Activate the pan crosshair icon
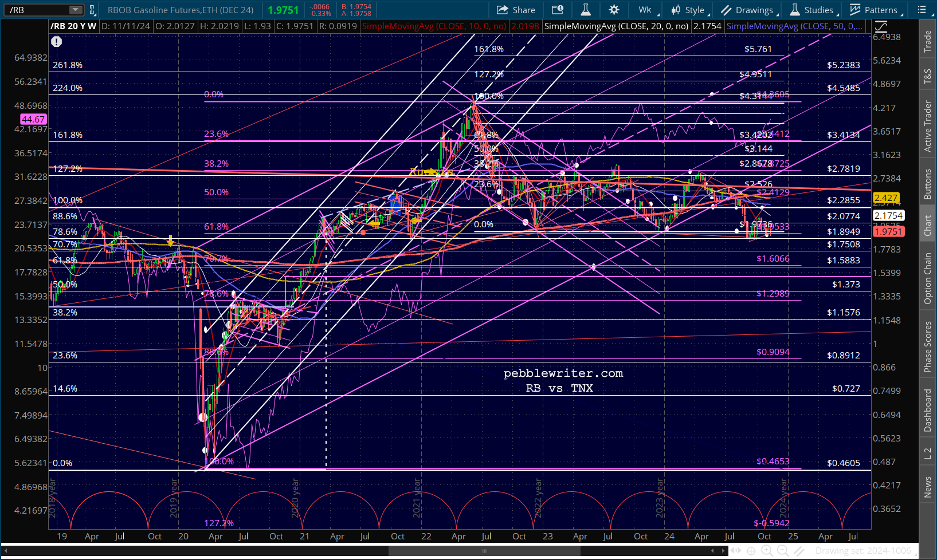 (751, 551)
